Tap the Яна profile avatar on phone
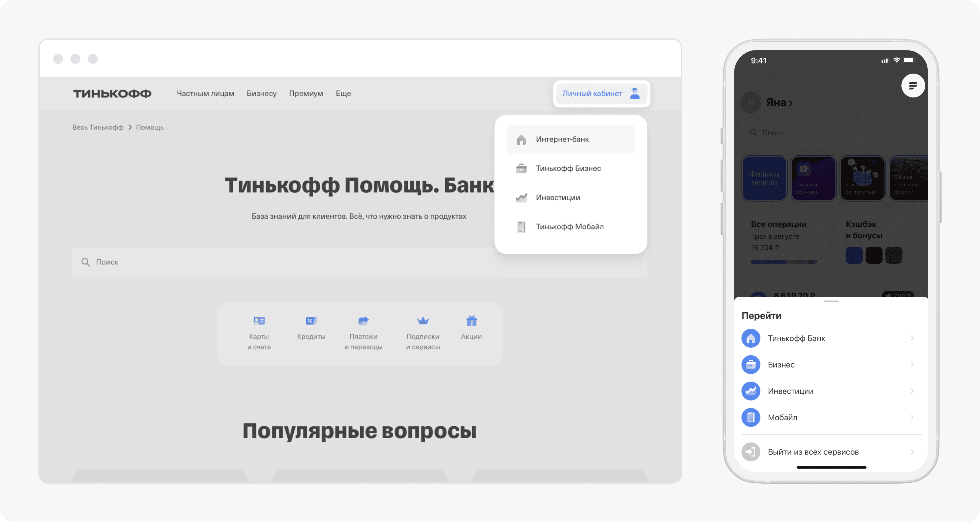Screen dimensions: 980x522 click(751, 103)
